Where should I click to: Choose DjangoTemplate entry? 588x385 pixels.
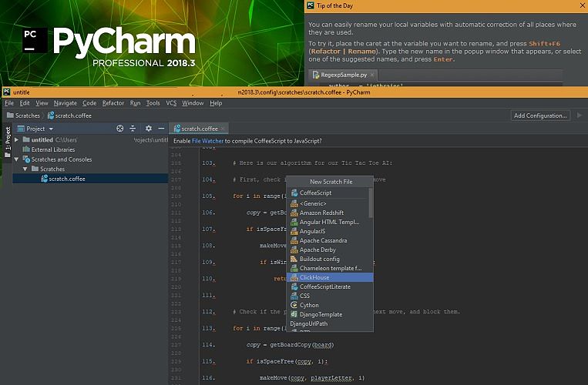click(330, 315)
